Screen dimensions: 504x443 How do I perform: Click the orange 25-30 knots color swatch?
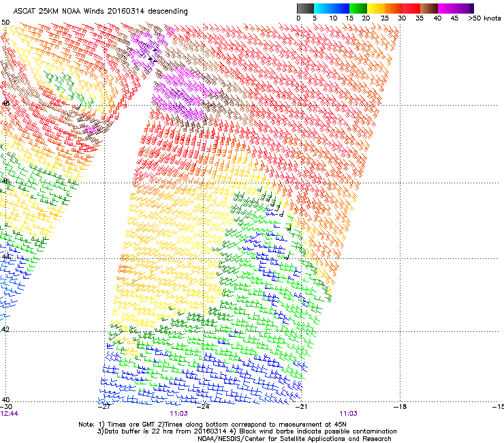click(x=394, y=8)
